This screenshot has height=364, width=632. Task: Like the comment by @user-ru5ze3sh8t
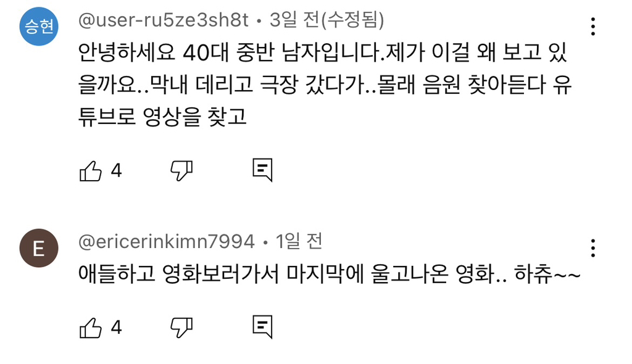point(91,170)
